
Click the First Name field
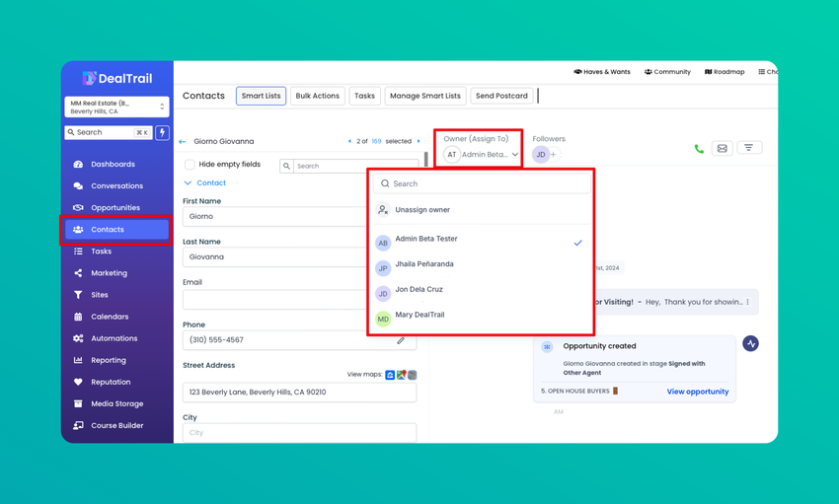pos(274,216)
